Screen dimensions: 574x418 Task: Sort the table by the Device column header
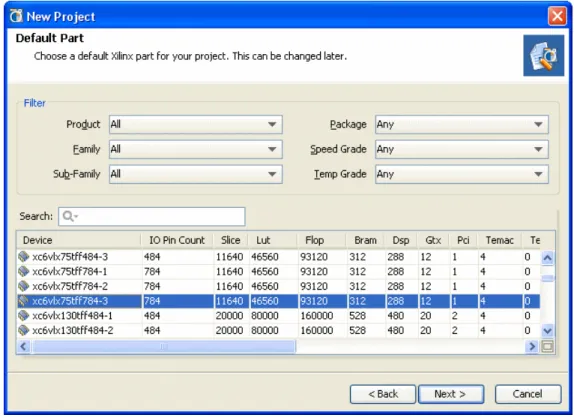79,240
